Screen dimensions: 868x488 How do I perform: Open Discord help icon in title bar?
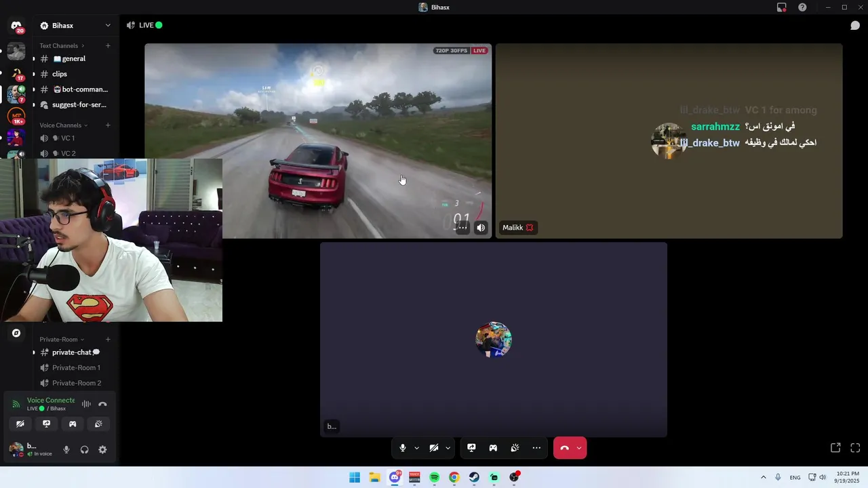tap(802, 7)
